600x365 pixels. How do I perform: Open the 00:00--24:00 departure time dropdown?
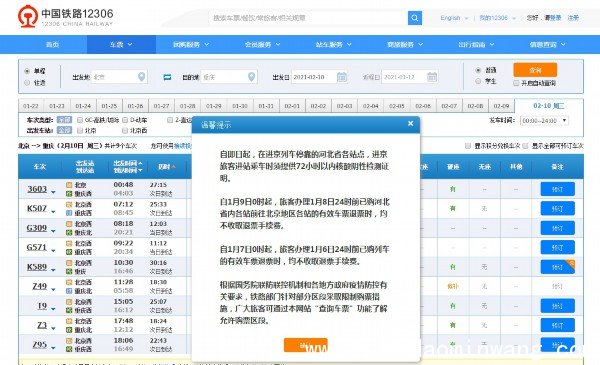pos(544,121)
